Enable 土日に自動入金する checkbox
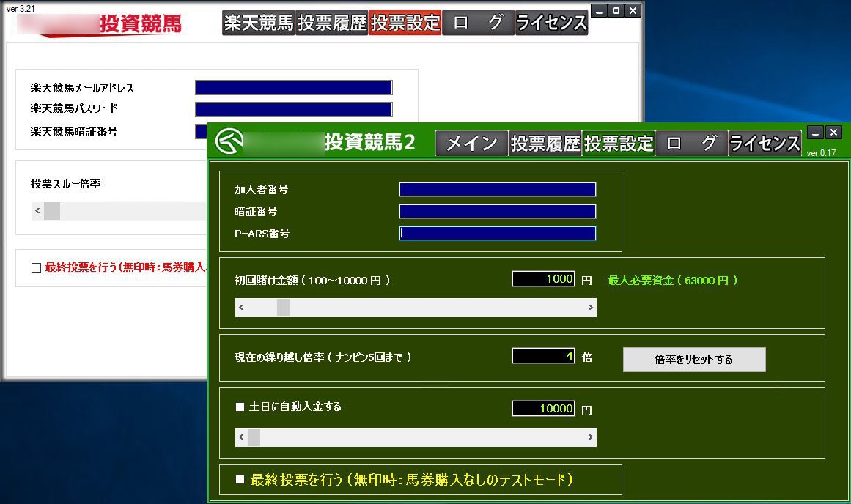 (x=240, y=407)
